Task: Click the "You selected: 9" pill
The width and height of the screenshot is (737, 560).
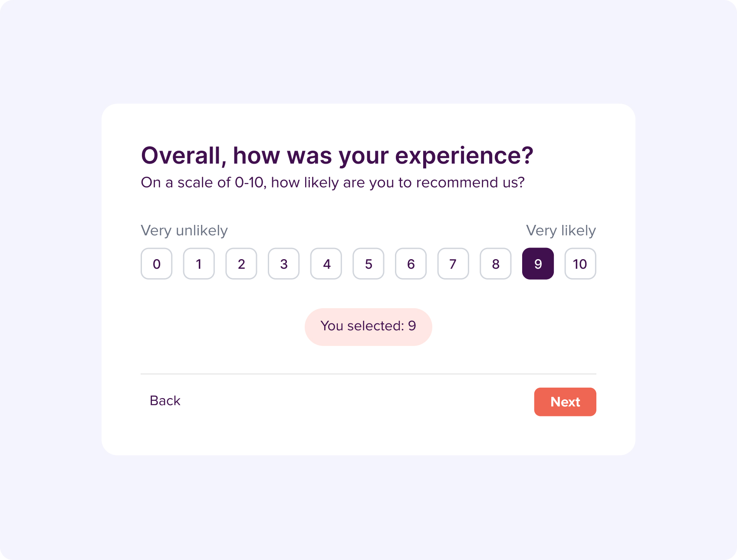Action: click(368, 326)
